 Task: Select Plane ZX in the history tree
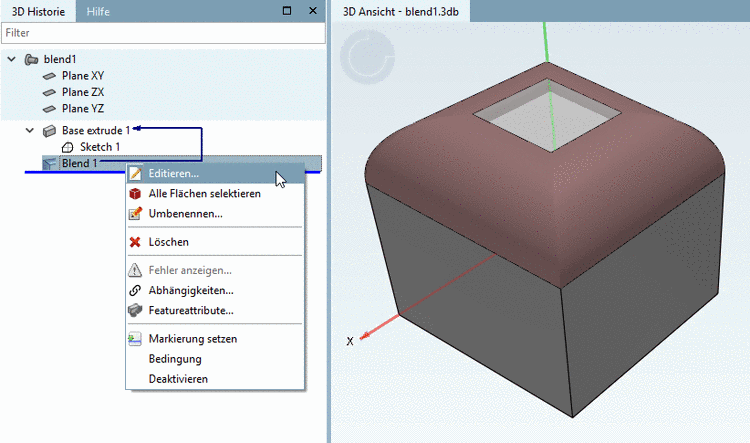[x=83, y=92]
